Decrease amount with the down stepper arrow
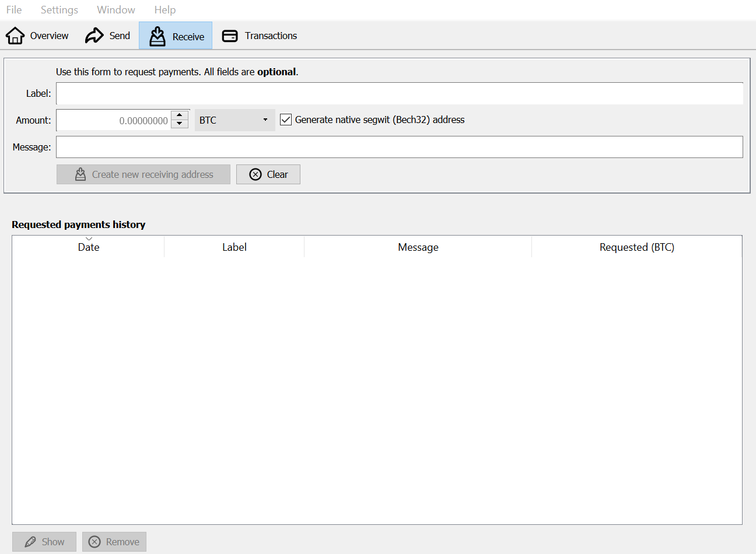Viewport: 756px width, 554px height. coord(180,124)
